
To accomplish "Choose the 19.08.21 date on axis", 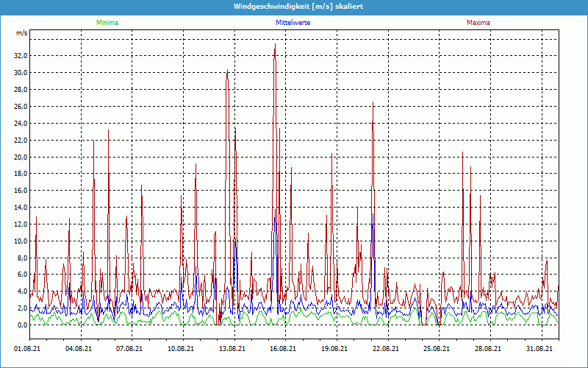I will [334, 349].
